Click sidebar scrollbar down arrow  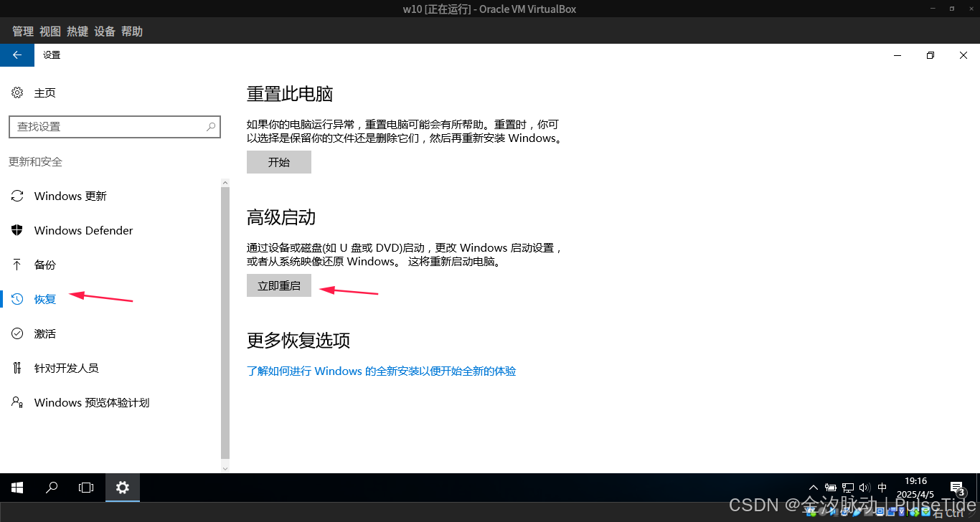(225, 468)
